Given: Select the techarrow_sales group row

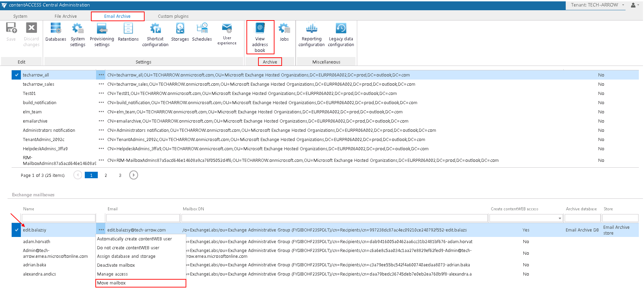Looking at the screenshot, I should (x=325, y=84).
